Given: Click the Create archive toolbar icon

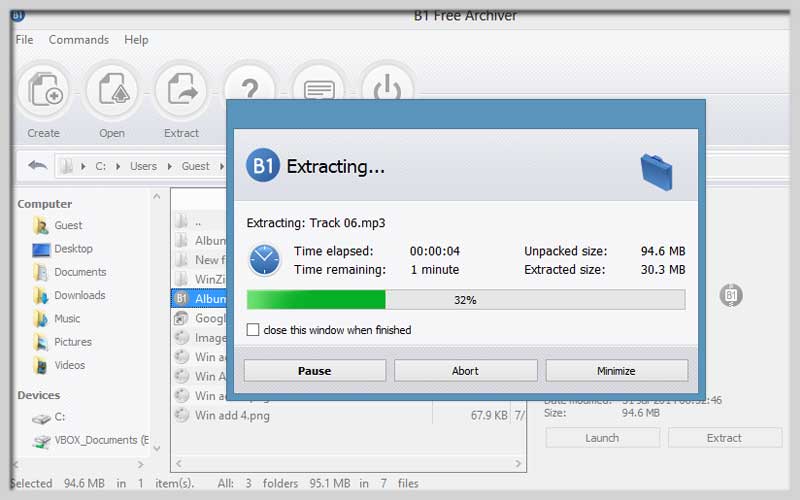Looking at the screenshot, I should pos(45,91).
